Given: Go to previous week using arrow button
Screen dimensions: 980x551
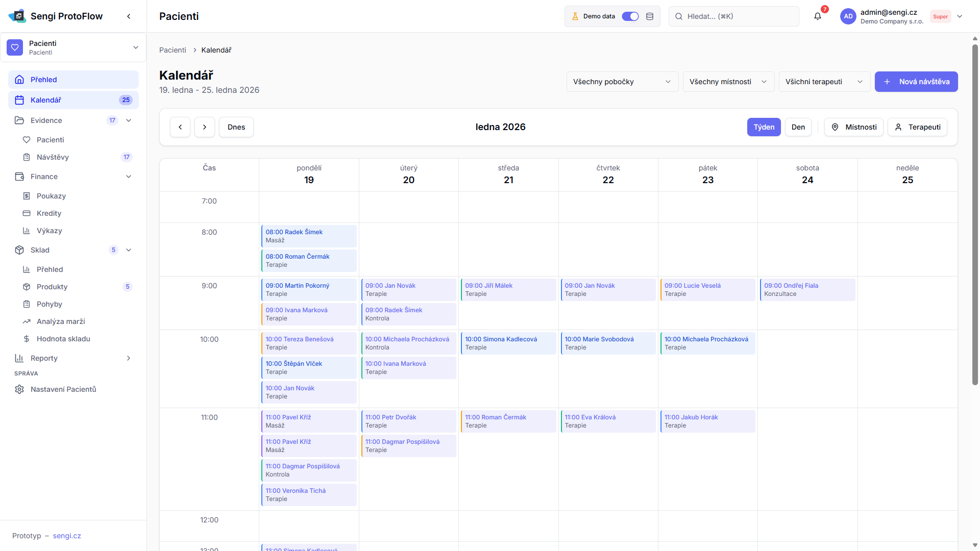Looking at the screenshot, I should click(x=180, y=127).
